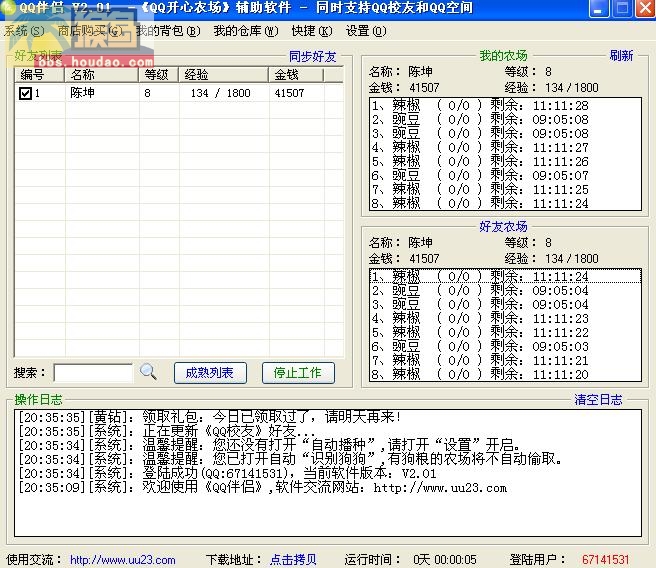Screen dimensions: 656x568
Task: Click the 134 / 1800 experience cell in friend list
Action: (x=220, y=93)
